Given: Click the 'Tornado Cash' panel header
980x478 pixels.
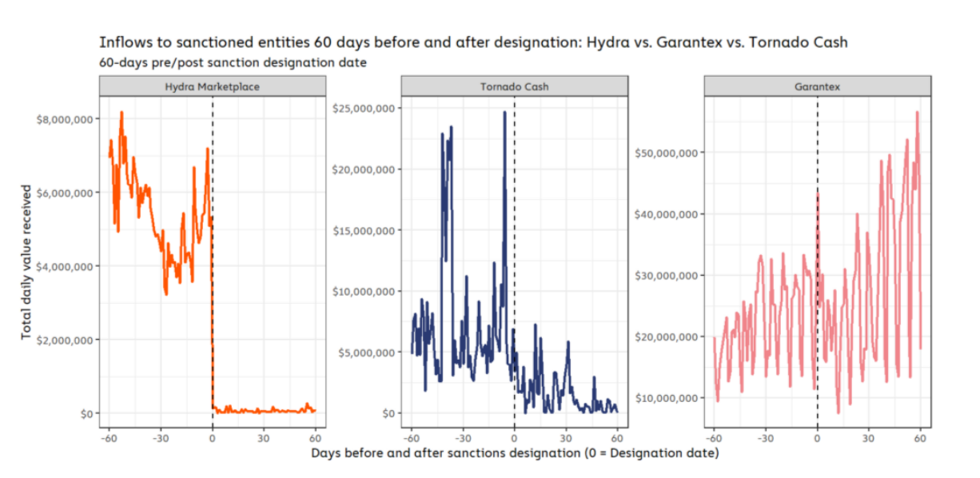Looking at the screenshot, I should click(x=514, y=86).
